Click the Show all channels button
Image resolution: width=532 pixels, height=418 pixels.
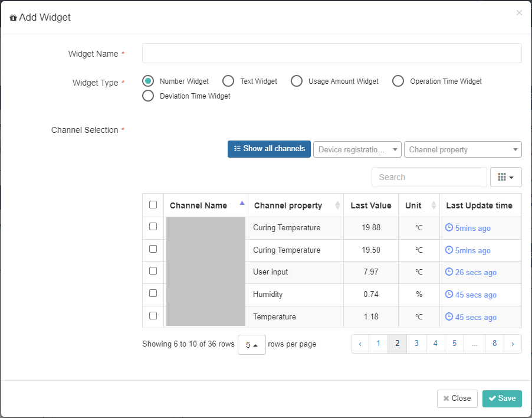[269, 149]
